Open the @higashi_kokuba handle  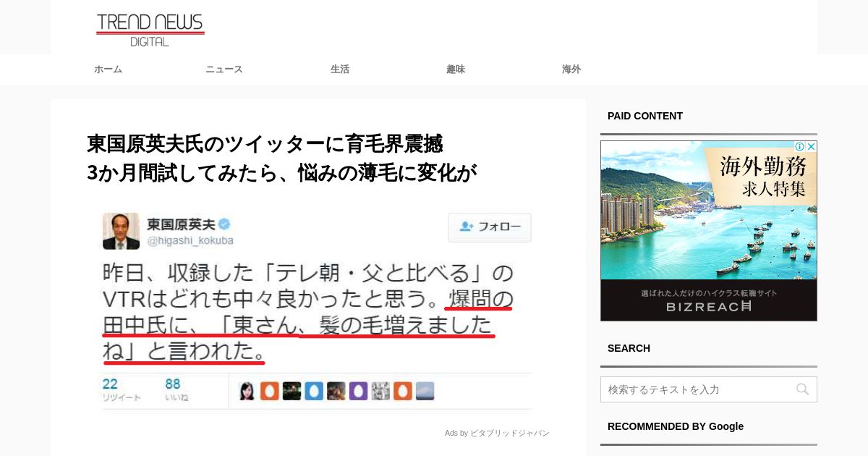190,241
